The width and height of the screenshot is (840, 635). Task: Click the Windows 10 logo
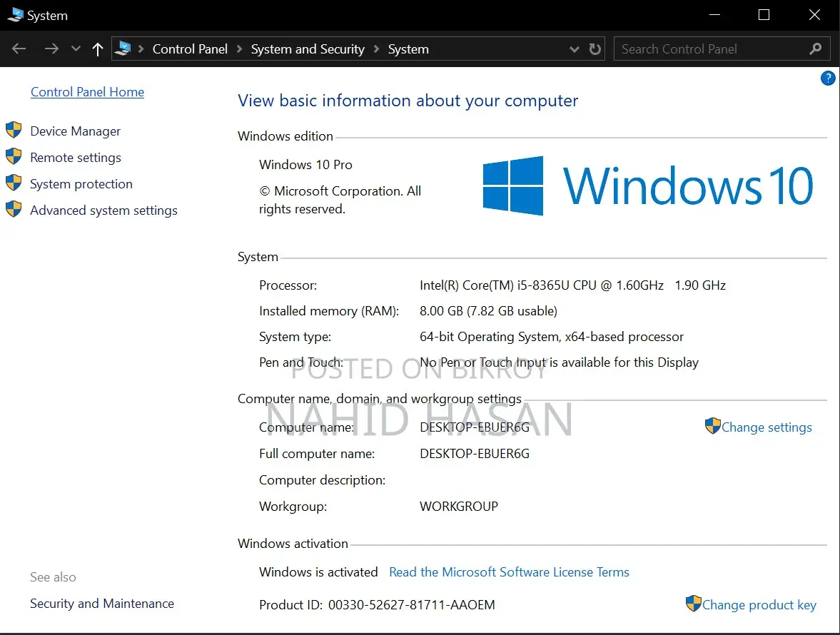point(648,186)
